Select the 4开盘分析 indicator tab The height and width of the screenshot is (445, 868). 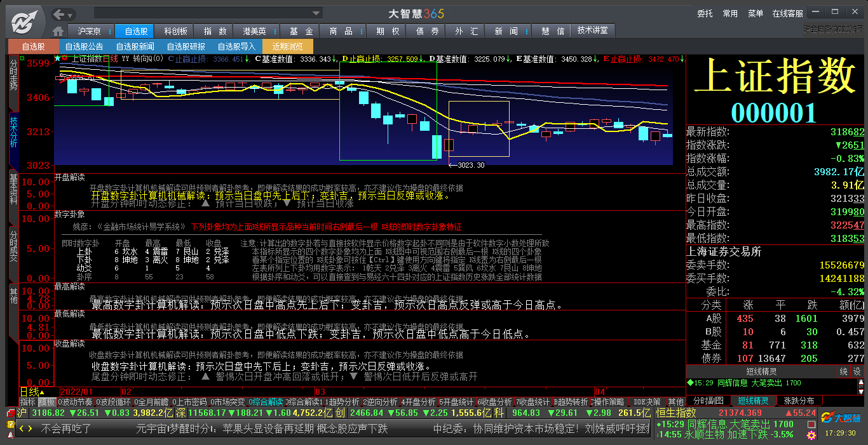pos(419,402)
